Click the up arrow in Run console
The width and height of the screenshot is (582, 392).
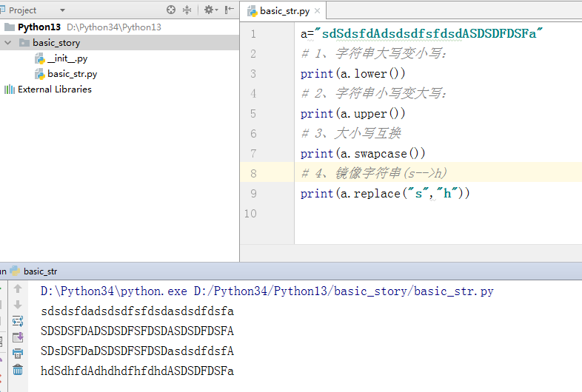coord(18,289)
